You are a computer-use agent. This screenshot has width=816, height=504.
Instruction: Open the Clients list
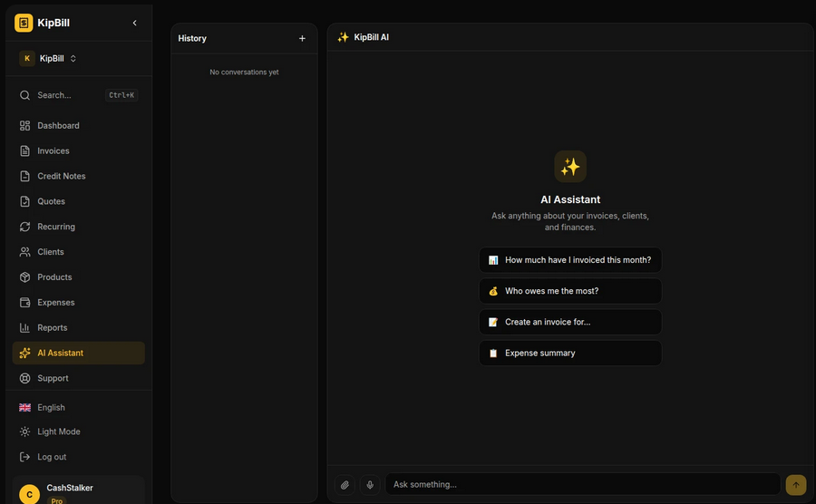79,252
